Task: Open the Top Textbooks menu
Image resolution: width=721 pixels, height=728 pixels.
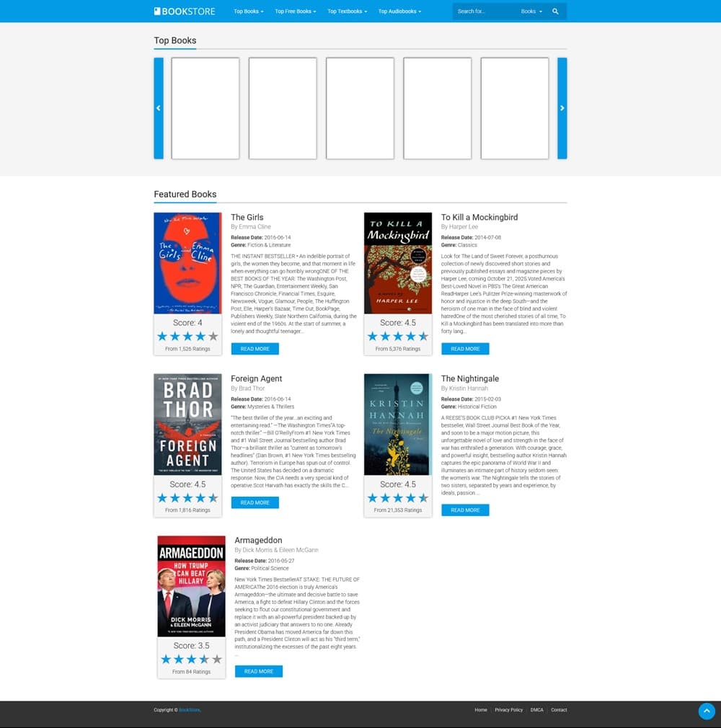Action: 347,12
